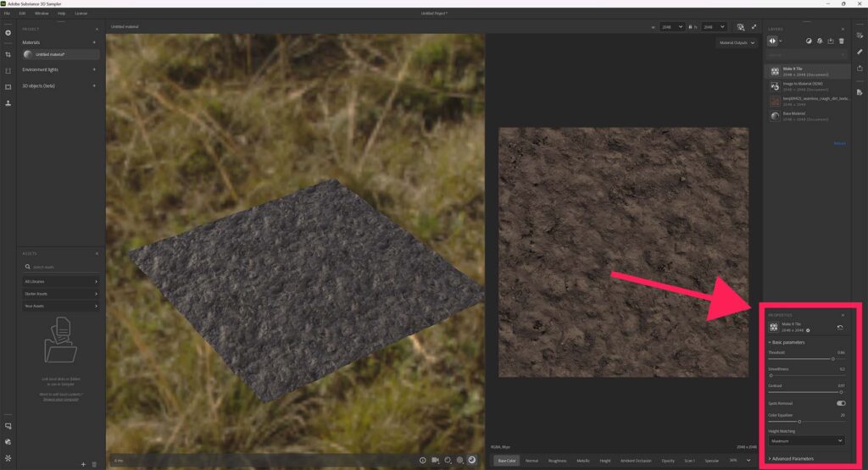
Task: Select the Image to Material layer
Action: point(808,86)
